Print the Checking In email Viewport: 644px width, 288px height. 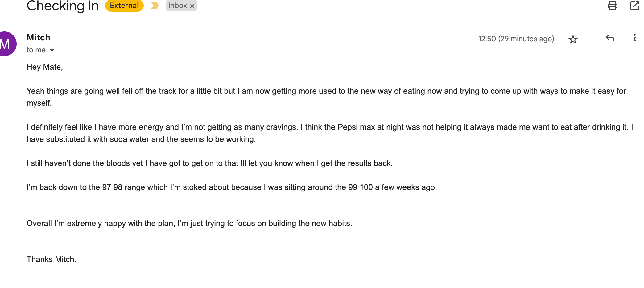point(612,6)
